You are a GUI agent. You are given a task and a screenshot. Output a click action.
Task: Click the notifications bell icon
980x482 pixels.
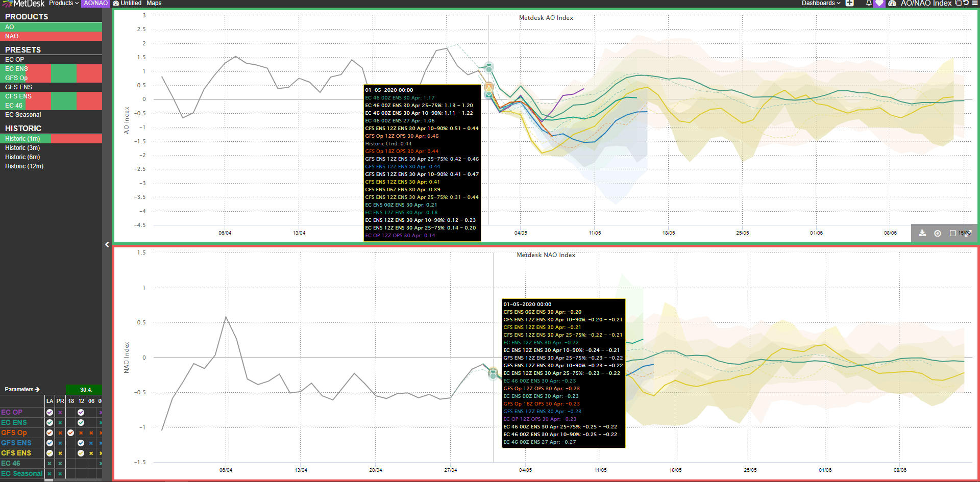(869, 3)
